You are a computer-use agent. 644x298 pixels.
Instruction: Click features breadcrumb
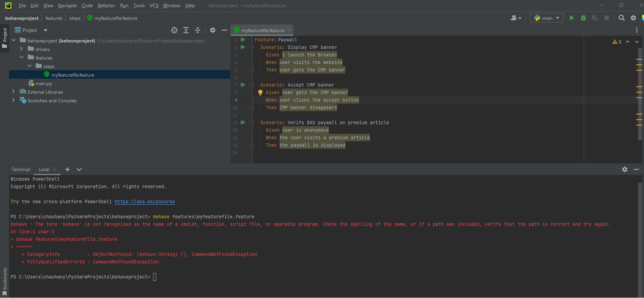(54, 18)
